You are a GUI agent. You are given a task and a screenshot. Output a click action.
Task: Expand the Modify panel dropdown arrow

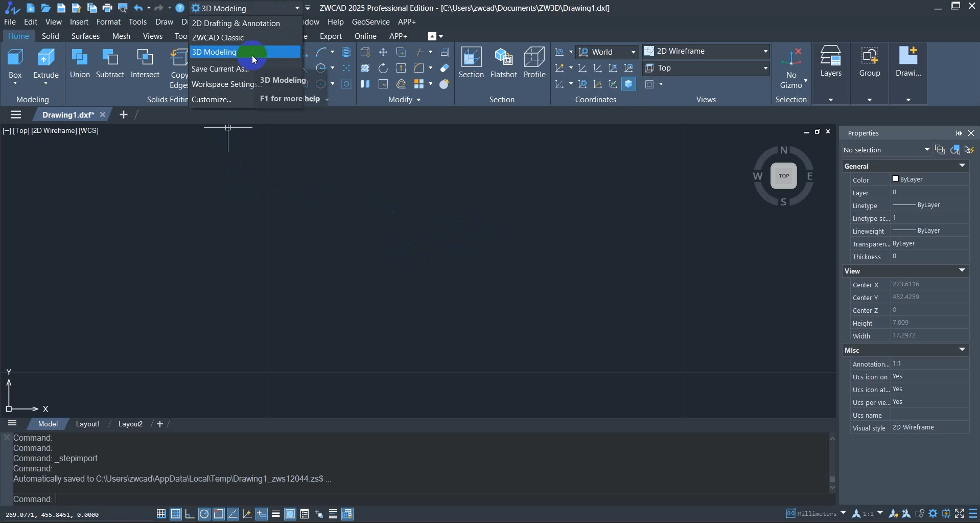tap(418, 100)
